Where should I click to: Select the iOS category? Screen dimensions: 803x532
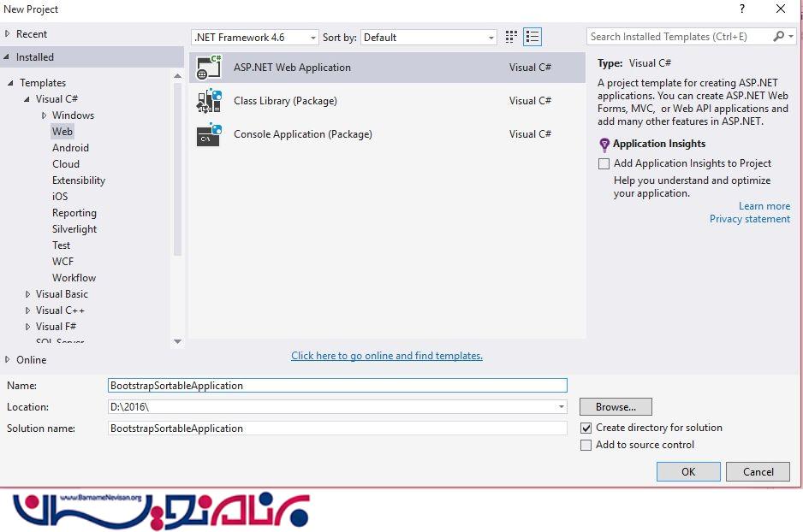pos(60,197)
